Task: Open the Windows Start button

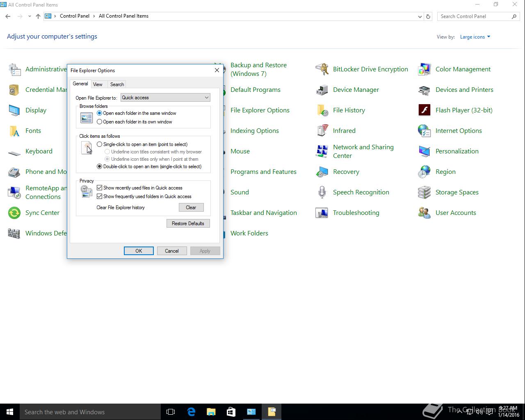Action: coord(10,412)
